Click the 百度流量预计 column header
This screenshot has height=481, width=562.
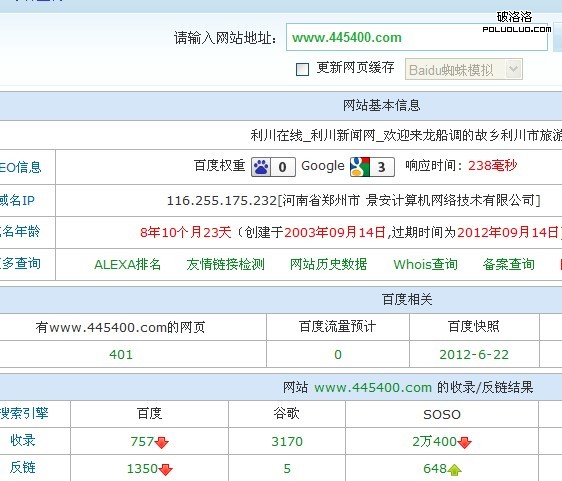click(338, 327)
